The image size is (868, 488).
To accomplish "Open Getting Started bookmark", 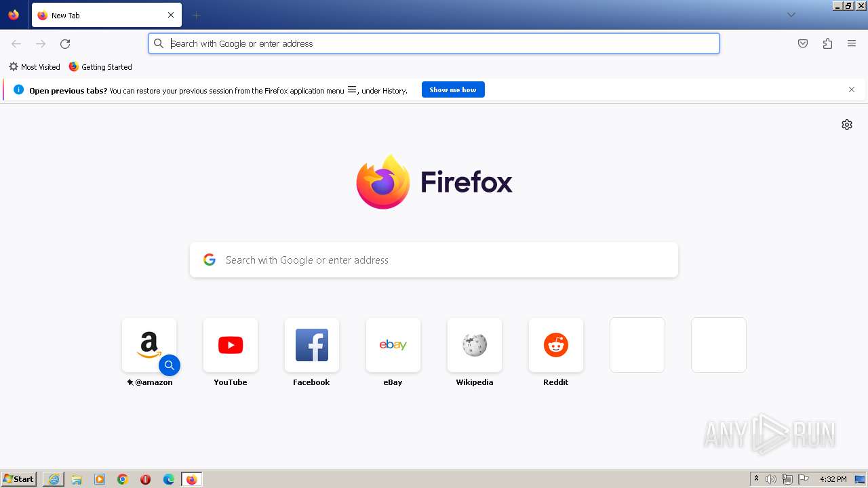I will point(100,67).
